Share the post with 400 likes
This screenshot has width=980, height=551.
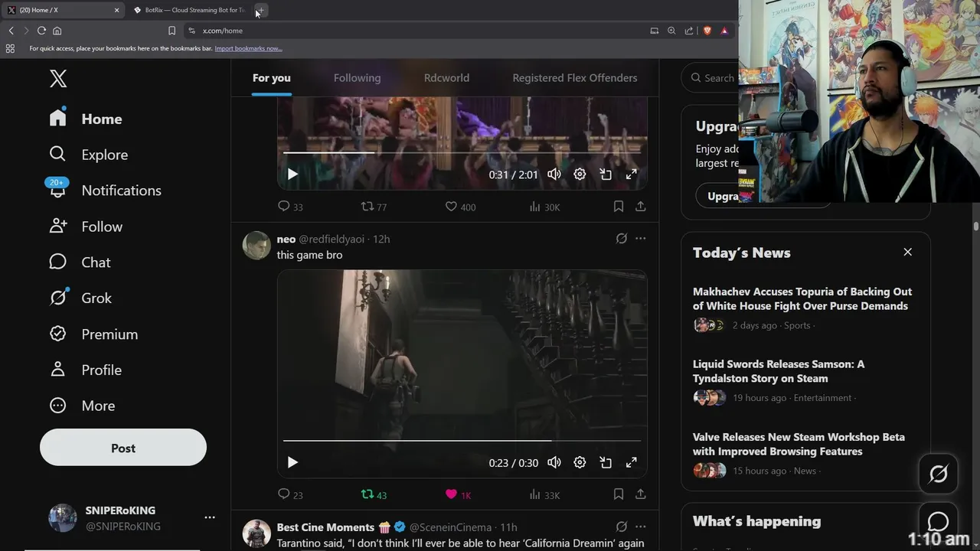pos(640,207)
